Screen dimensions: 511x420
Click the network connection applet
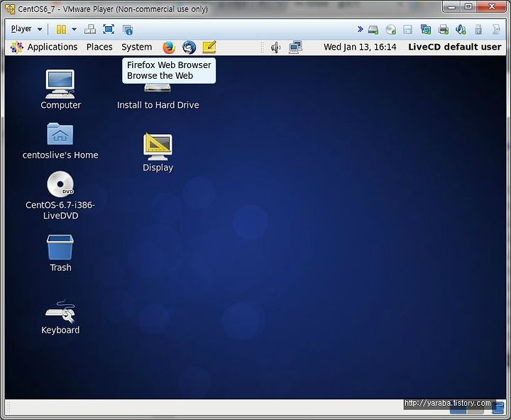point(295,48)
